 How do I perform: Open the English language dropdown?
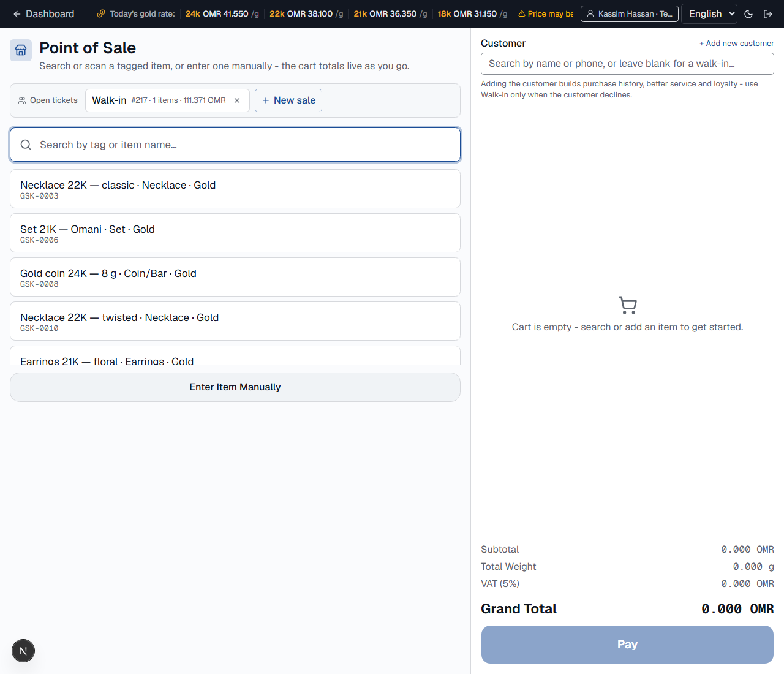tap(709, 13)
